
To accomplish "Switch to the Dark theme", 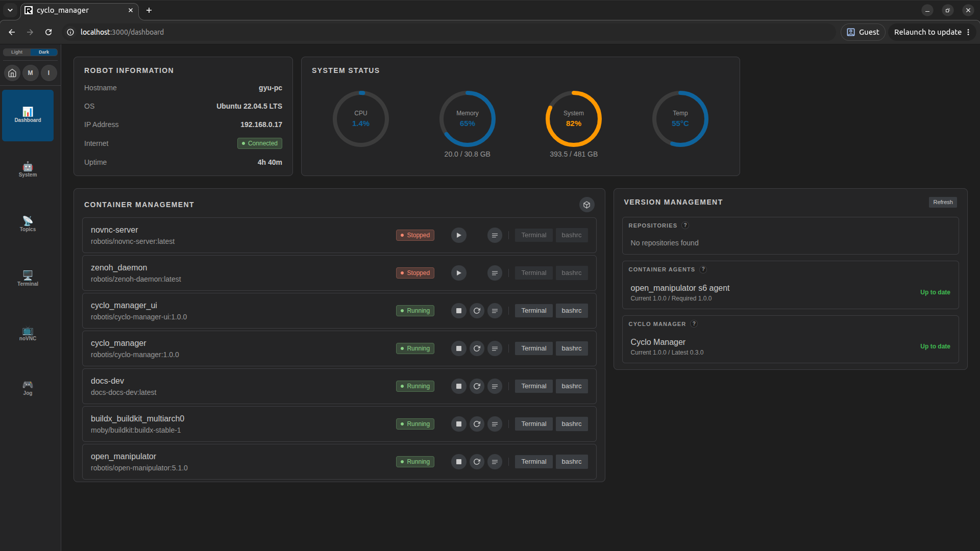I will [x=44, y=52].
